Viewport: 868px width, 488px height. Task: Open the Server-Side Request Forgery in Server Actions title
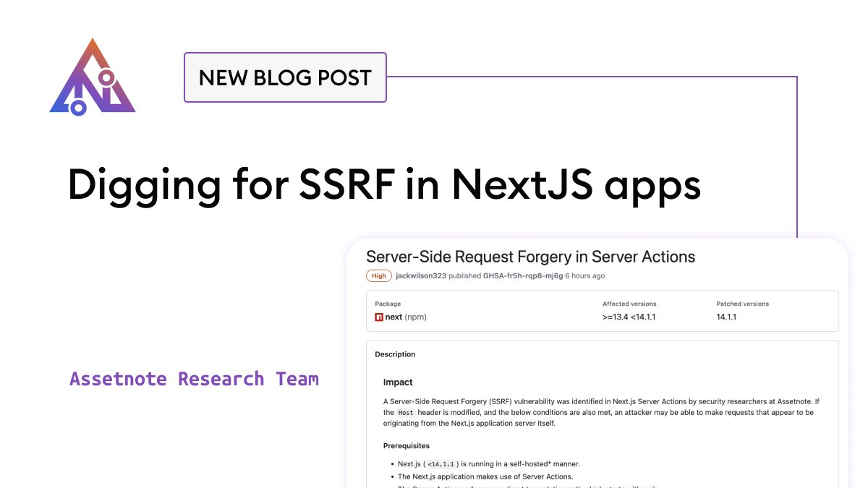point(530,257)
